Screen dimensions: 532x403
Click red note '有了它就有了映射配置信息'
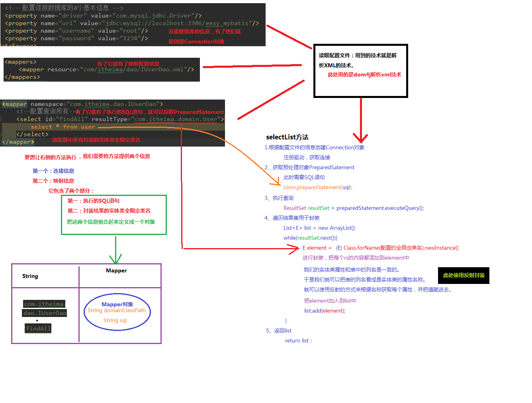point(128,64)
